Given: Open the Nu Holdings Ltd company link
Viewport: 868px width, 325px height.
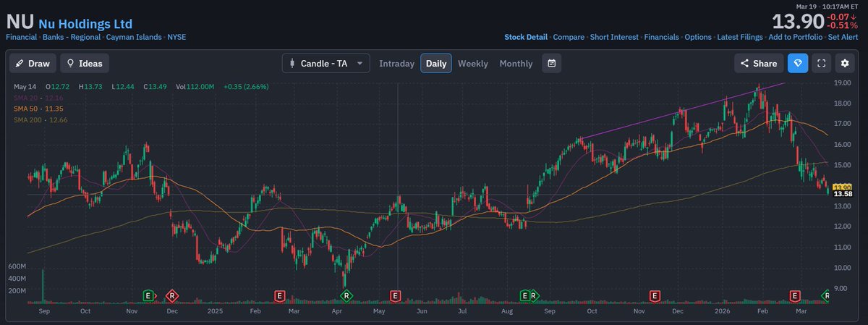Looking at the screenshot, I should point(85,24).
